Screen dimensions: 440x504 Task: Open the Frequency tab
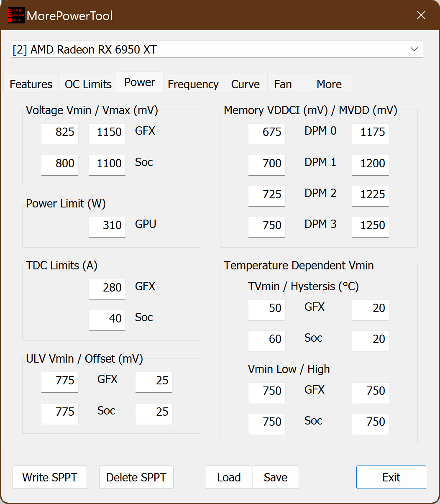coord(193,84)
